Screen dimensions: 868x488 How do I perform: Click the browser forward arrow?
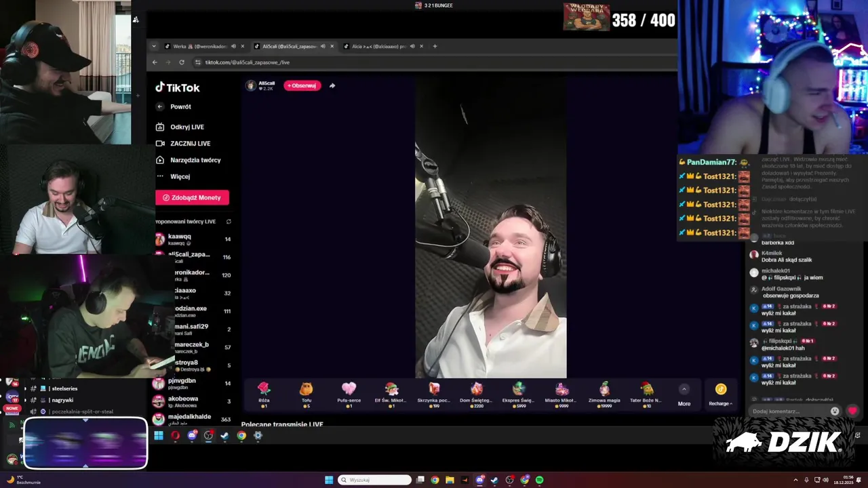click(x=167, y=62)
